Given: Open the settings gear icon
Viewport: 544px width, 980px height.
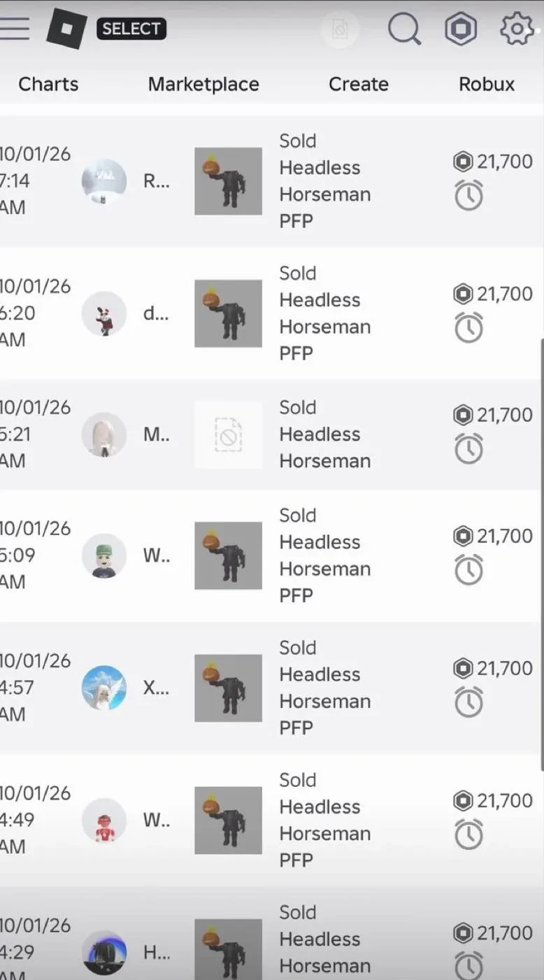Looking at the screenshot, I should click(x=517, y=29).
